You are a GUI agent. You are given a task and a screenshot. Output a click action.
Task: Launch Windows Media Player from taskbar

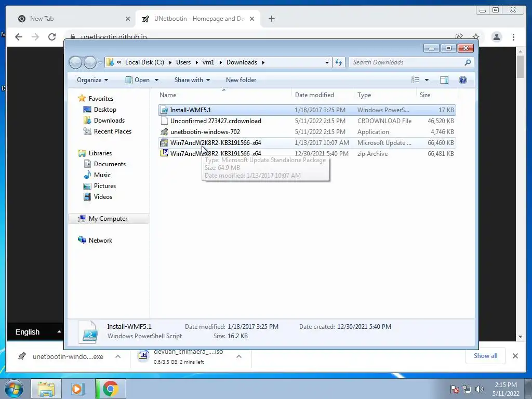(78, 389)
